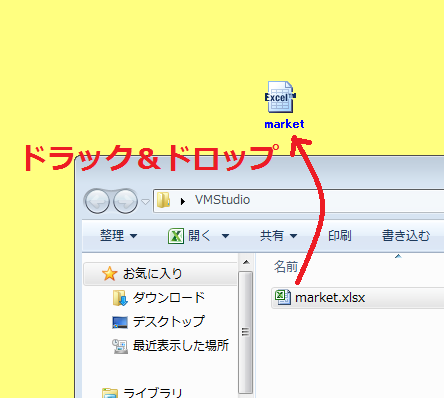Viewport: 444px width, 398px height.
Task: Sort by the 名前 column header
Action: [286, 267]
